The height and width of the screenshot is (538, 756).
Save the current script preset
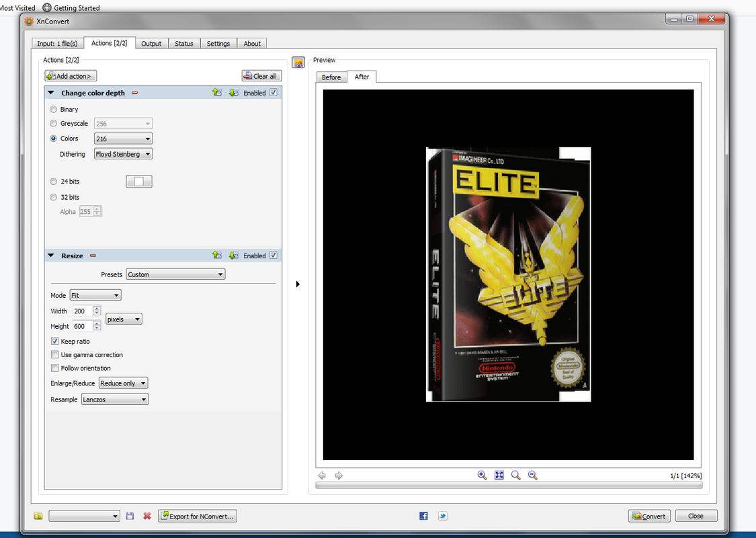(x=130, y=516)
